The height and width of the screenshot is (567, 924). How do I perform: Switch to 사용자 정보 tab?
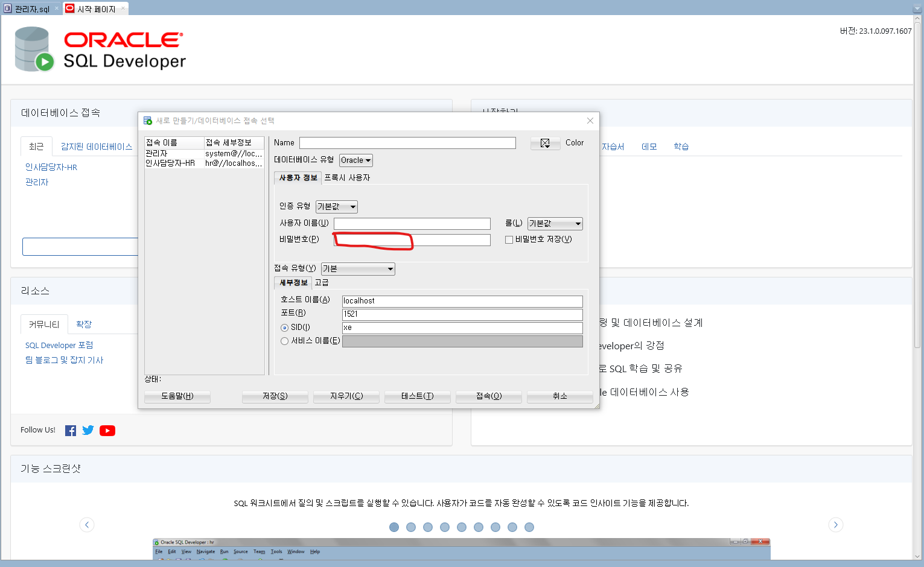coord(298,178)
